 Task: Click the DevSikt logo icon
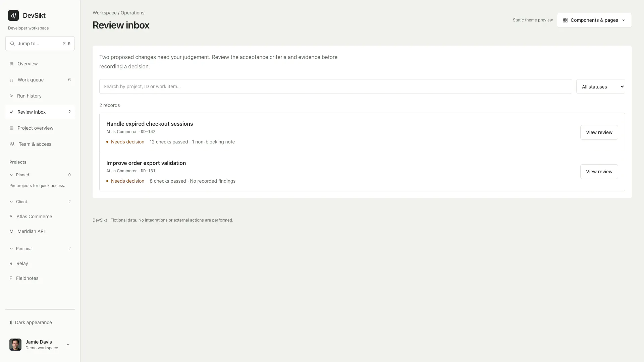(x=13, y=15)
